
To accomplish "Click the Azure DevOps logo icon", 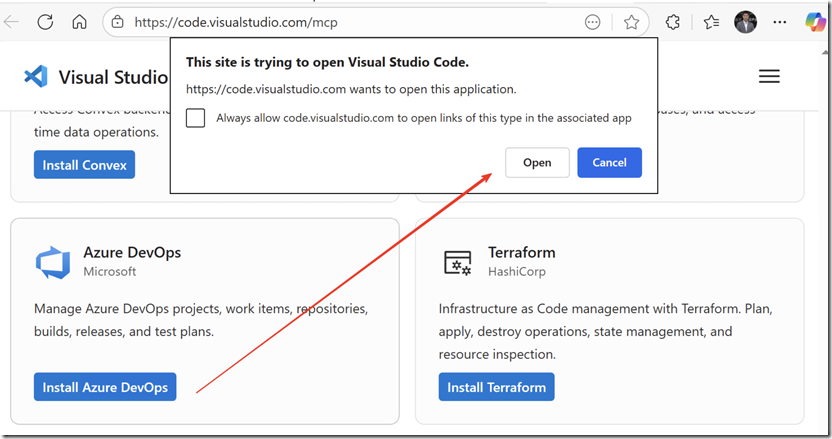I will [x=53, y=262].
